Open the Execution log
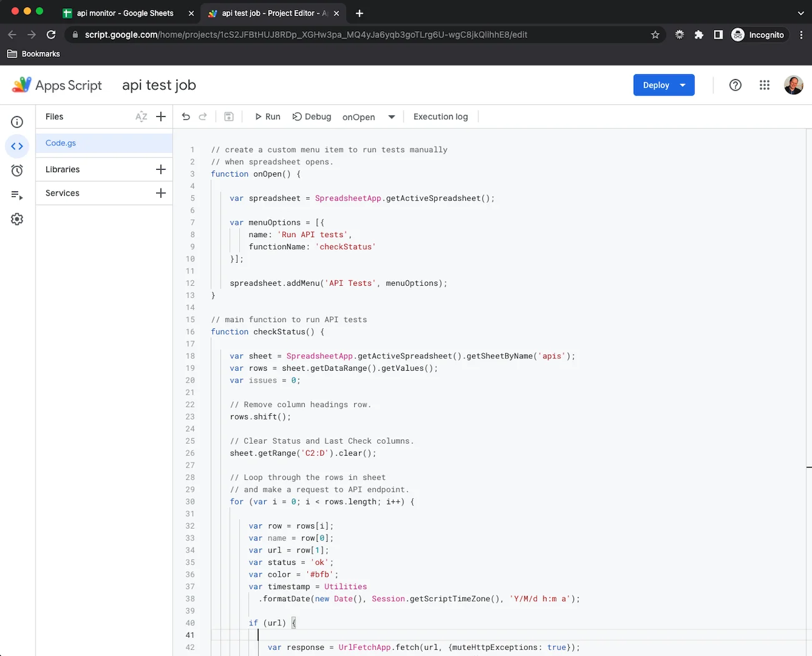812x656 pixels. (440, 117)
